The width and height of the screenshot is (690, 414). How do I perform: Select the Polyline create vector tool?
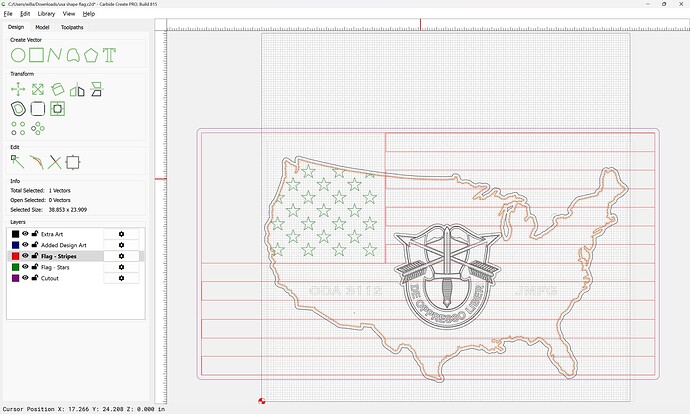click(x=54, y=55)
